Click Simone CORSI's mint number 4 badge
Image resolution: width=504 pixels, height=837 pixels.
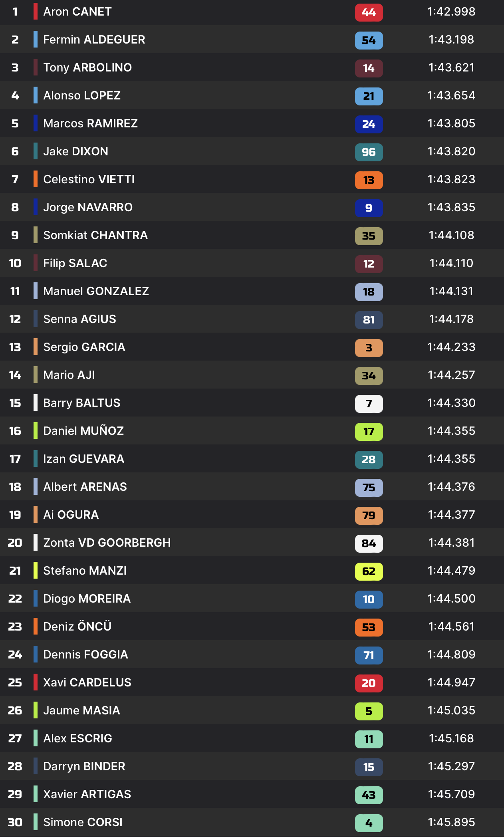[x=369, y=823]
